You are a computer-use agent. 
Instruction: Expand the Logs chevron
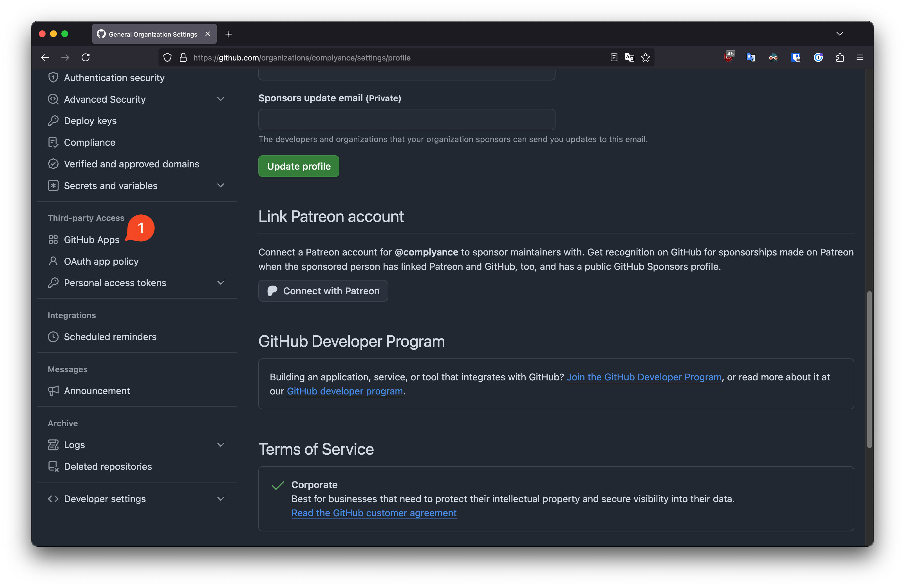tap(221, 445)
